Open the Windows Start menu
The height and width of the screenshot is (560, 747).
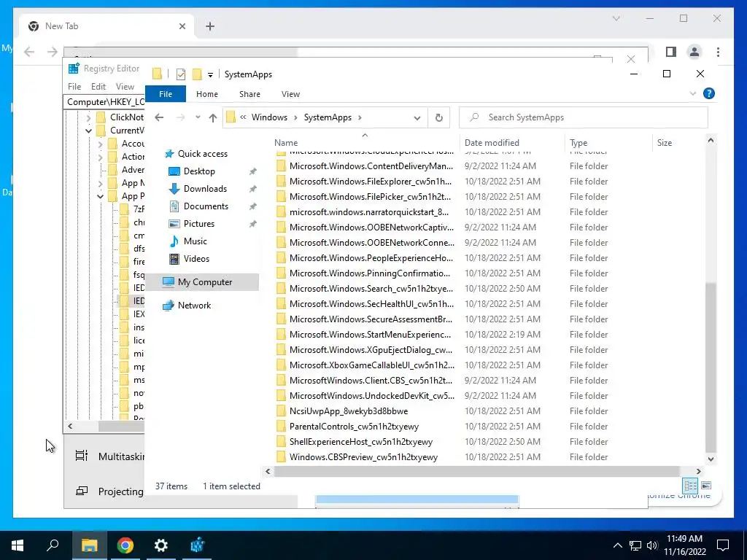click(18, 545)
